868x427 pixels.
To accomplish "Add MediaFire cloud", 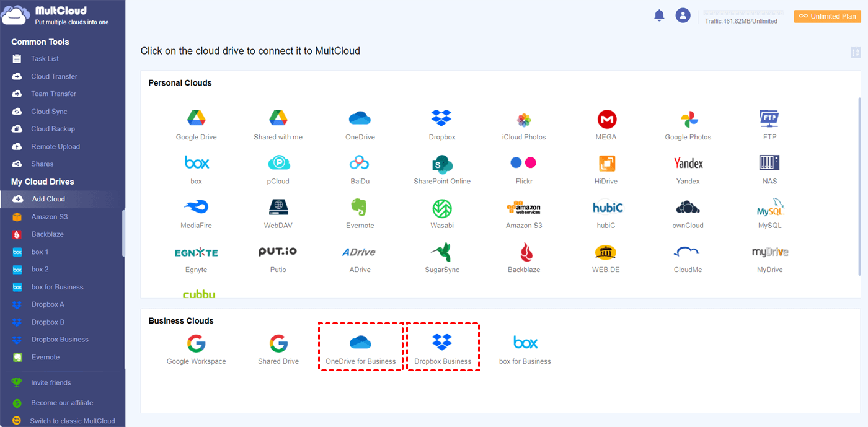I will 196,214.
